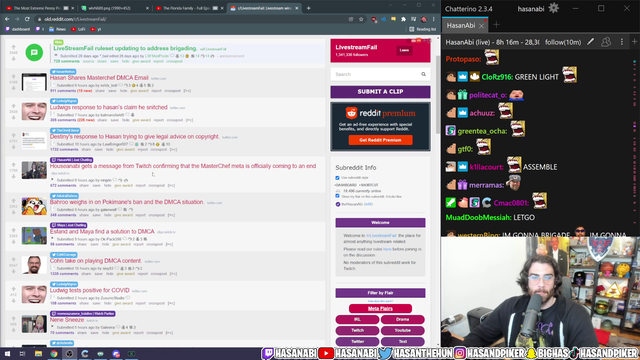Expand [+c] on Ludwigs response post

(189, 120)
